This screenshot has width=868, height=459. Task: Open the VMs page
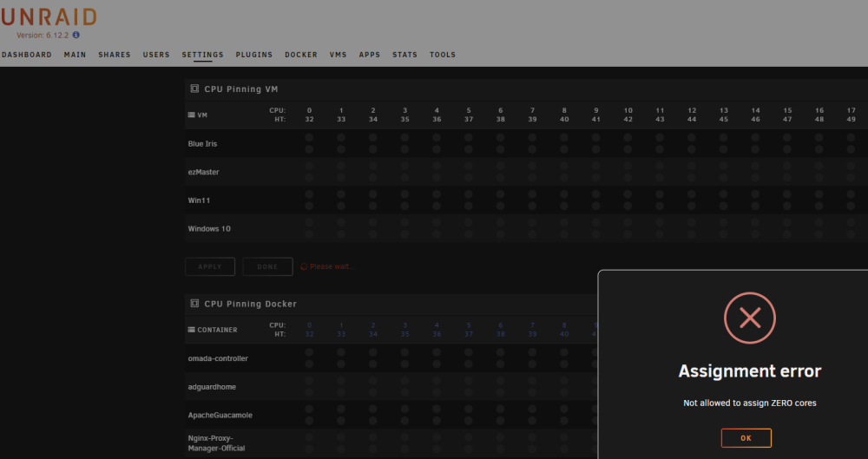pyautogui.click(x=338, y=55)
